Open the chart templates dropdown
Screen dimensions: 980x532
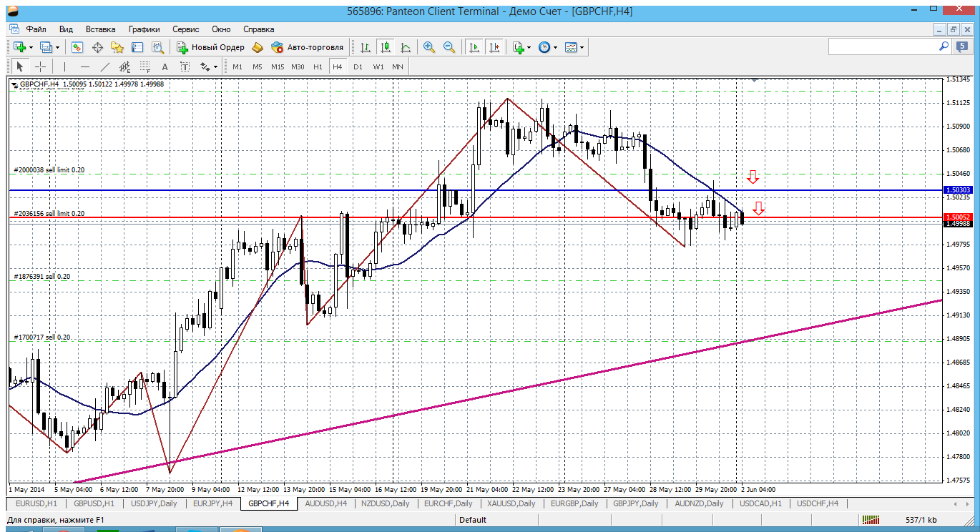[x=574, y=47]
